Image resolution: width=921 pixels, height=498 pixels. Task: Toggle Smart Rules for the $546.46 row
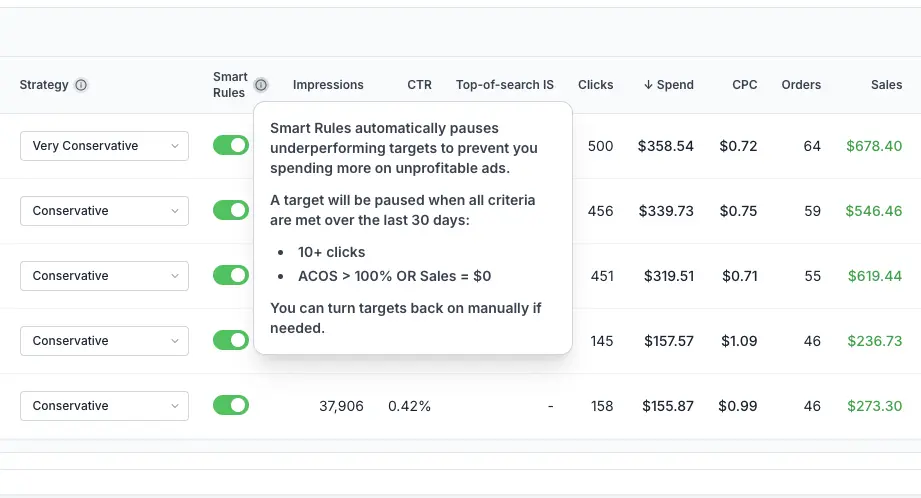point(231,210)
